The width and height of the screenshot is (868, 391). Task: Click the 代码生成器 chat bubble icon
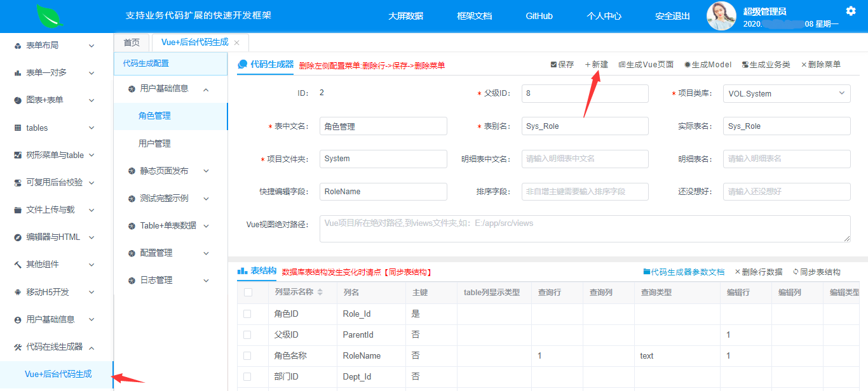pos(243,64)
